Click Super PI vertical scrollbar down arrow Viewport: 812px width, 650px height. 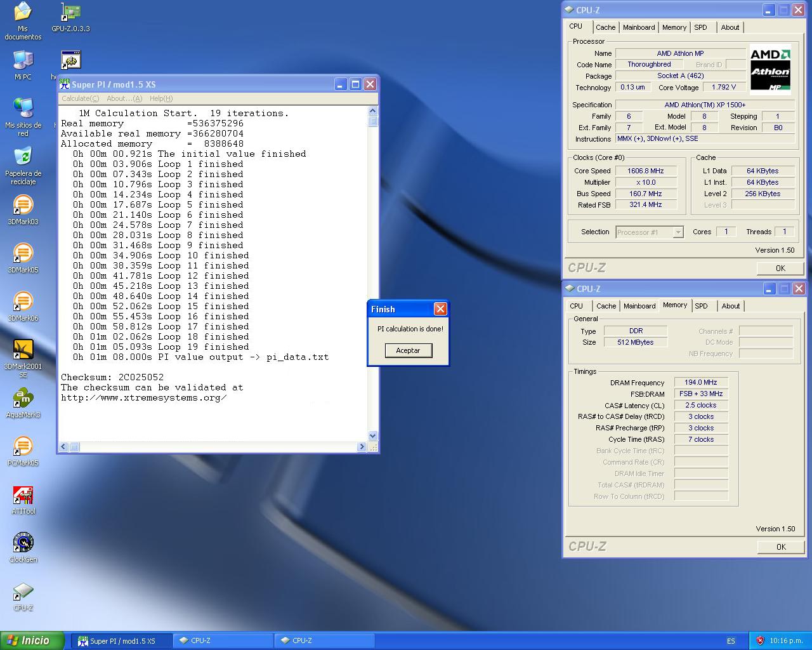(372, 436)
